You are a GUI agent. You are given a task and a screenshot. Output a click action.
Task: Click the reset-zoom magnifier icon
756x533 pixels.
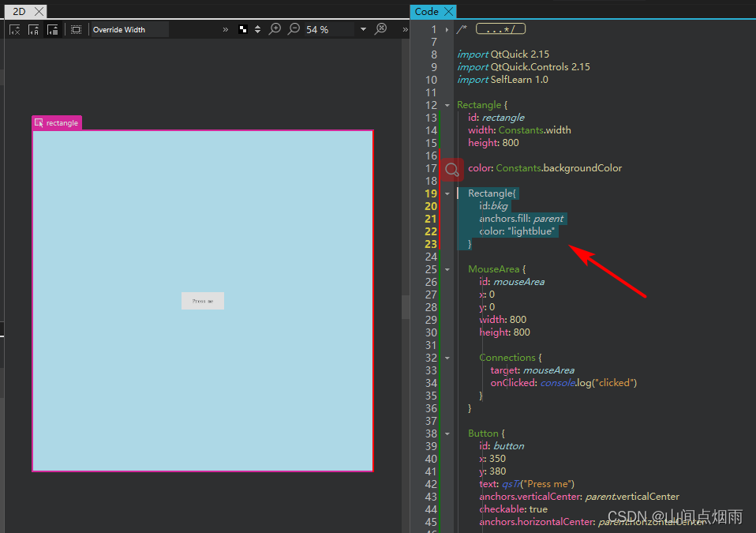click(381, 29)
